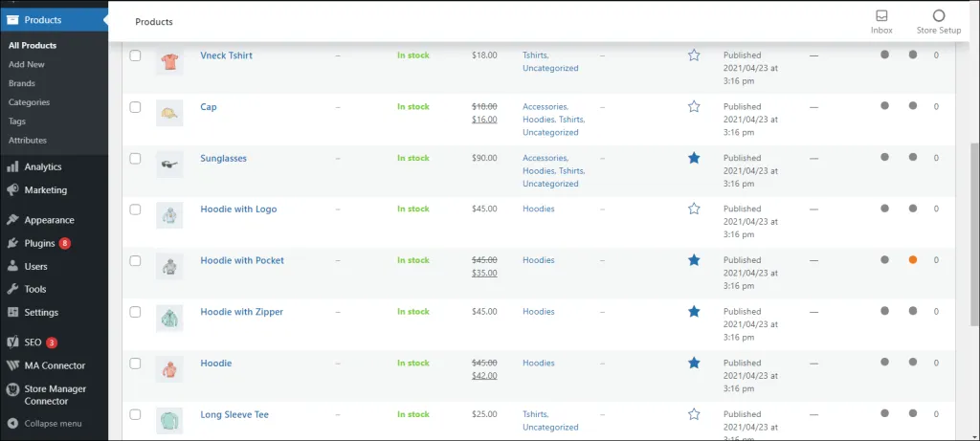
Task: Click the Accessories category link for Cap
Action: click(545, 107)
